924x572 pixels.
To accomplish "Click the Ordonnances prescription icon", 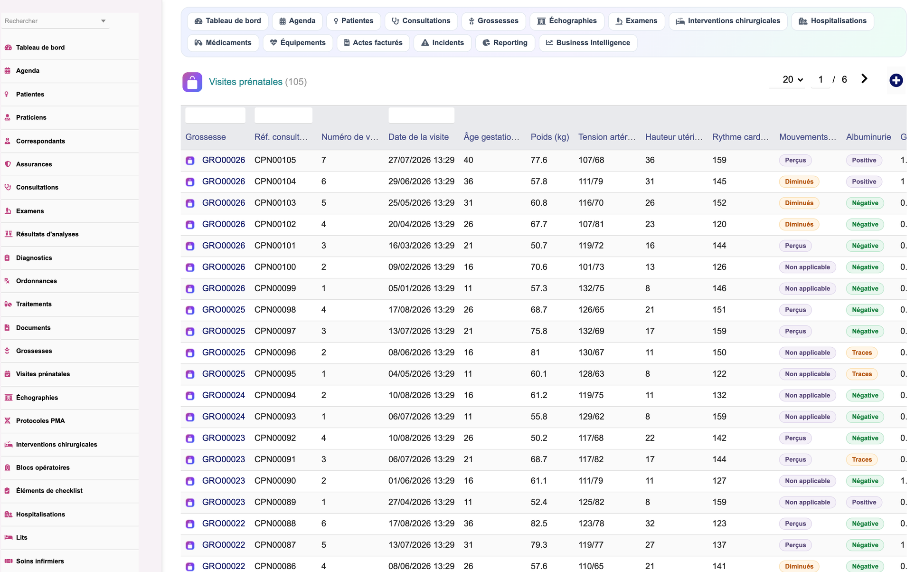I will (x=8, y=281).
